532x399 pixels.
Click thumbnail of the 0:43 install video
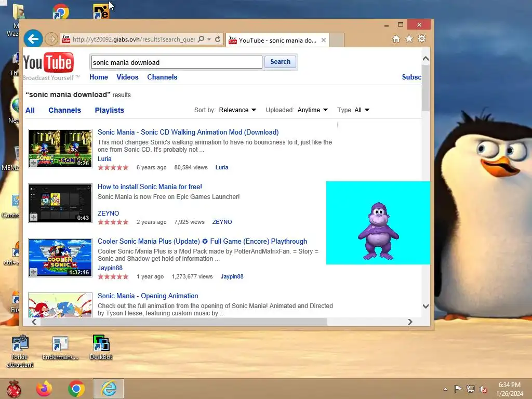60,203
